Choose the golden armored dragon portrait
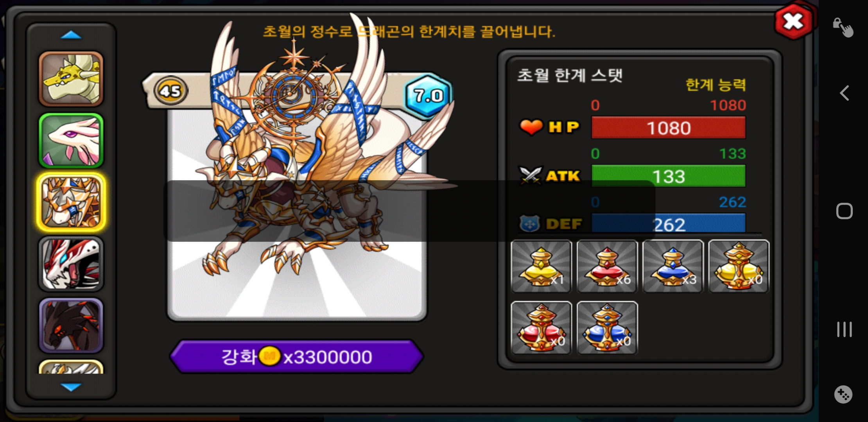The width and height of the screenshot is (868, 422). (71, 202)
